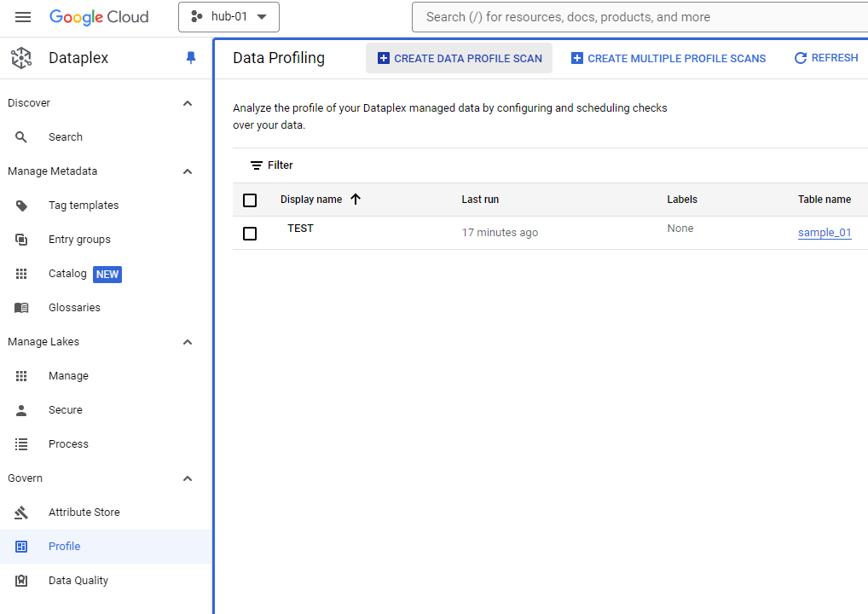Open the main navigation hamburger menu
This screenshot has width=868, height=614.
pyautogui.click(x=23, y=17)
